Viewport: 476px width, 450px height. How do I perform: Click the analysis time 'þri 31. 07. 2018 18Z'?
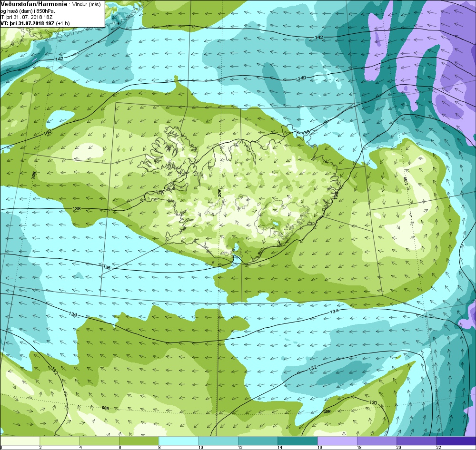(x=29, y=17)
